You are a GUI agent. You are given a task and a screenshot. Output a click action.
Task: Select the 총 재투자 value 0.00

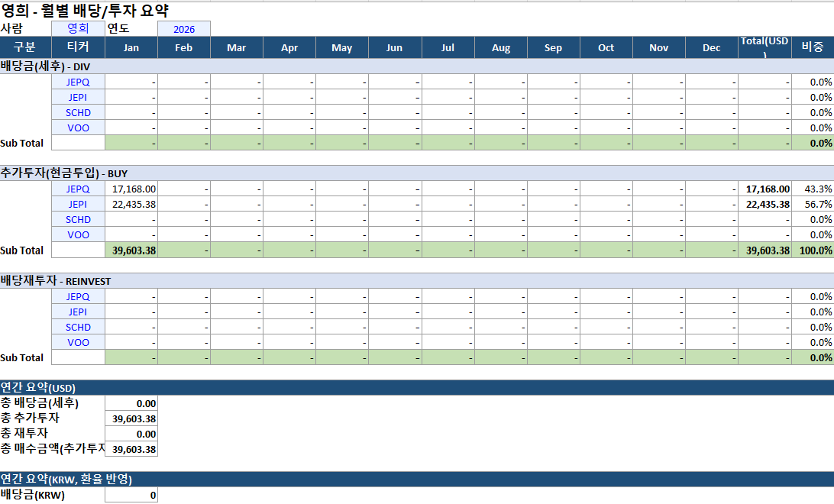click(131, 434)
